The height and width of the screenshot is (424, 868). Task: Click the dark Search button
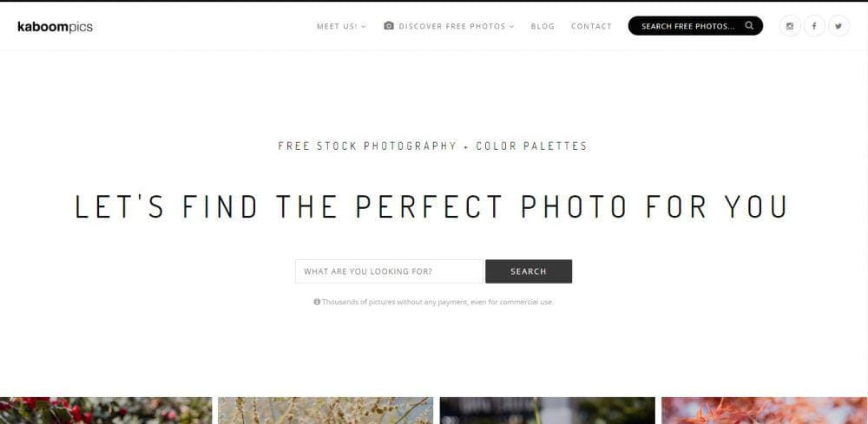point(529,271)
